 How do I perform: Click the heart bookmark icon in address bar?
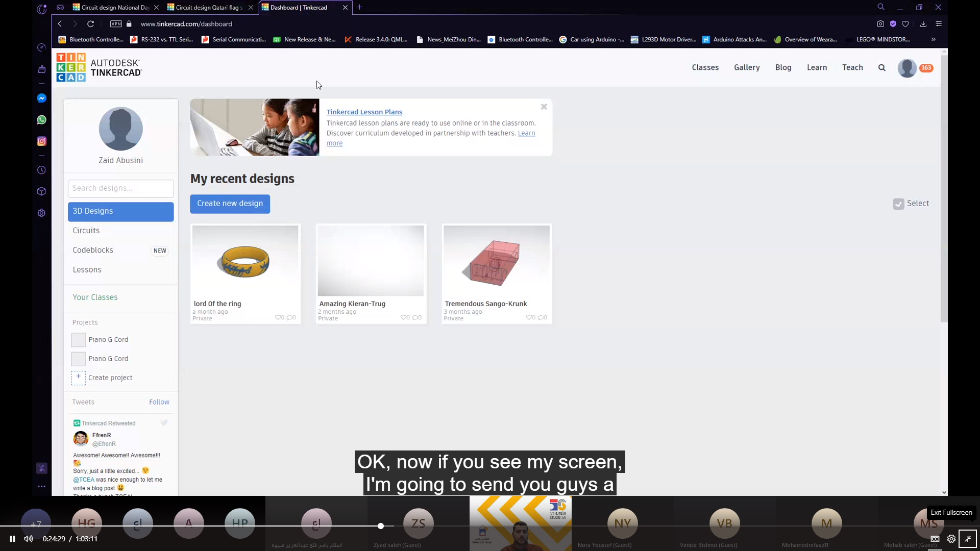905,24
